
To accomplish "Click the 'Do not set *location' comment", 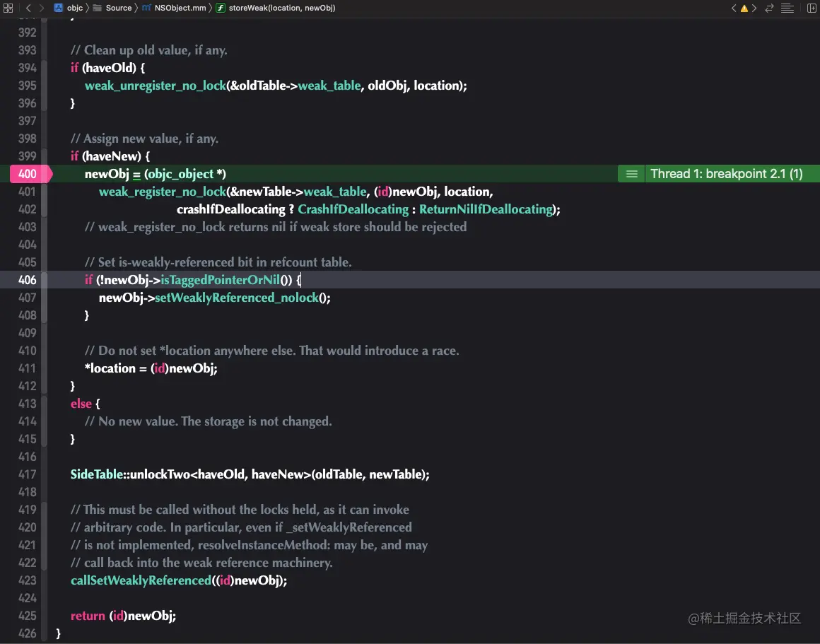I will [x=272, y=351].
